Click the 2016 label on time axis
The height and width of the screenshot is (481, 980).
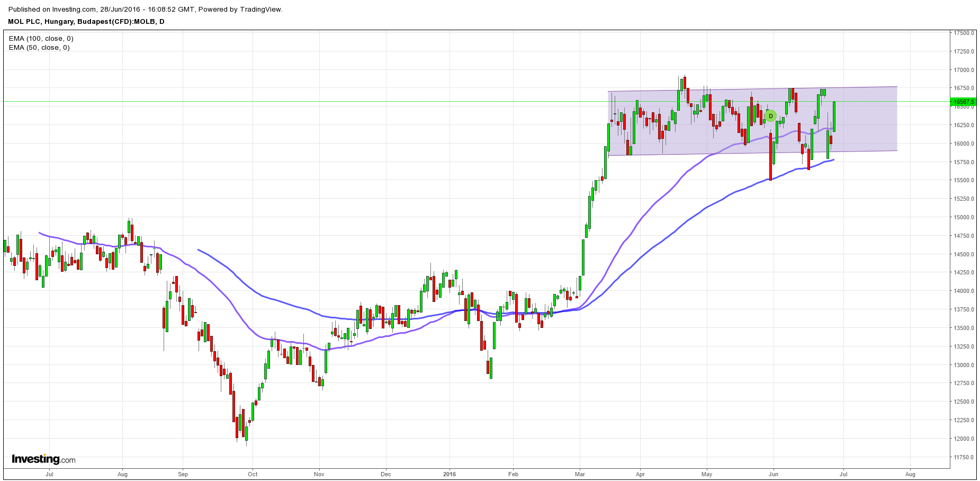click(449, 474)
